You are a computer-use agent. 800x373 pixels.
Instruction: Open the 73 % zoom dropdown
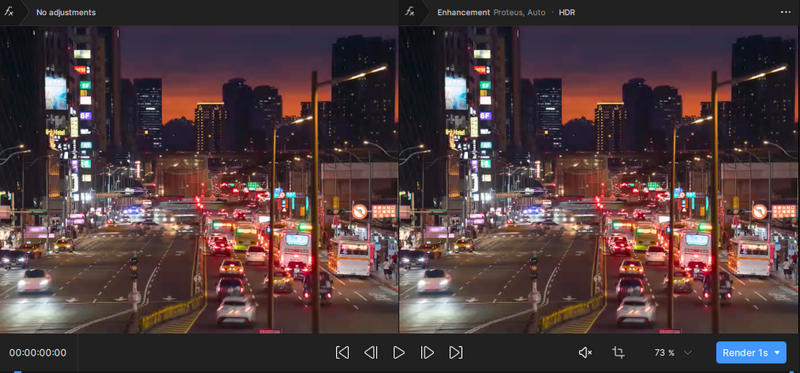click(x=673, y=353)
